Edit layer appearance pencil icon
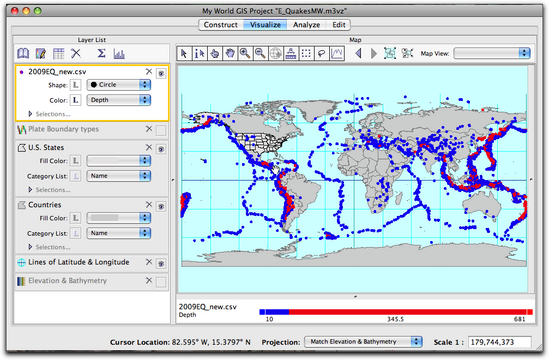Viewport: 549px width, 360px height. point(41,54)
